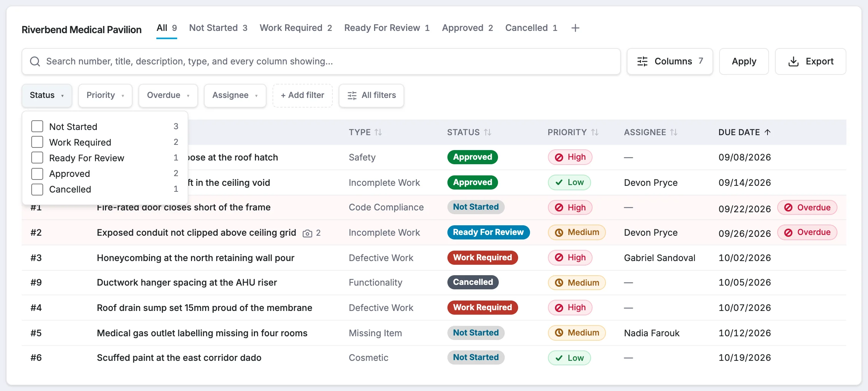Switch to the Work Required tab
This screenshot has height=391, width=868.
(x=296, y=28)
